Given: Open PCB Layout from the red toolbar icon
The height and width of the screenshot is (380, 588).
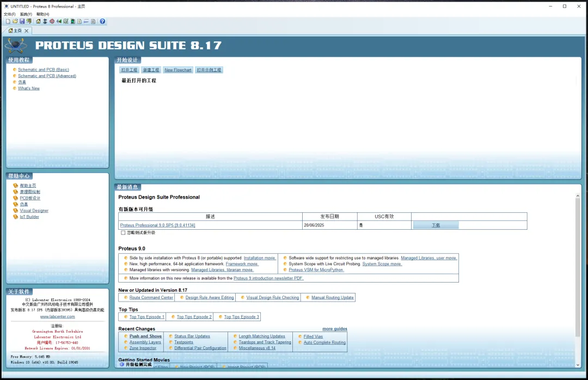Looking at the screenshot, I should tap(52, 21).
